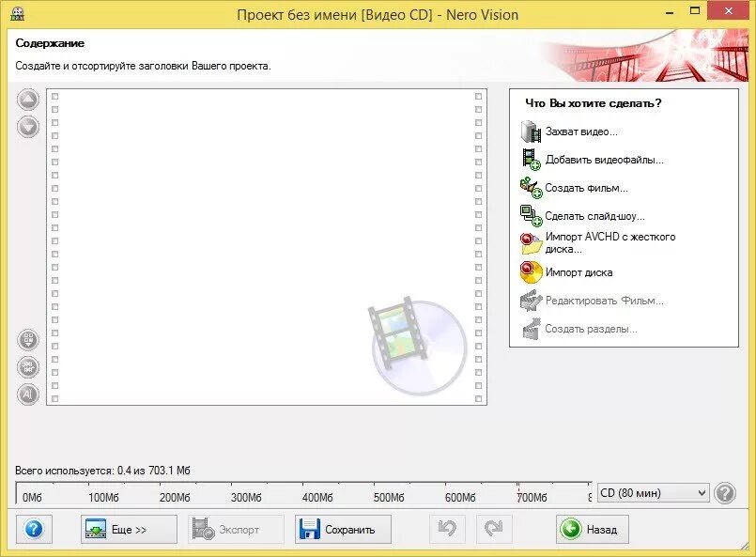Click the grayed Создать разделы... text

pos(591,329)
